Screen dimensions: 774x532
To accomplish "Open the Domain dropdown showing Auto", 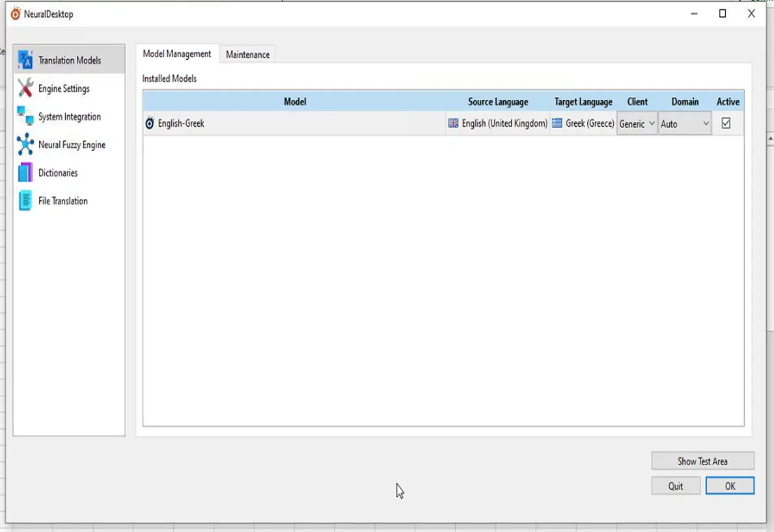I will pyautogui.click(x=685, y=124).
